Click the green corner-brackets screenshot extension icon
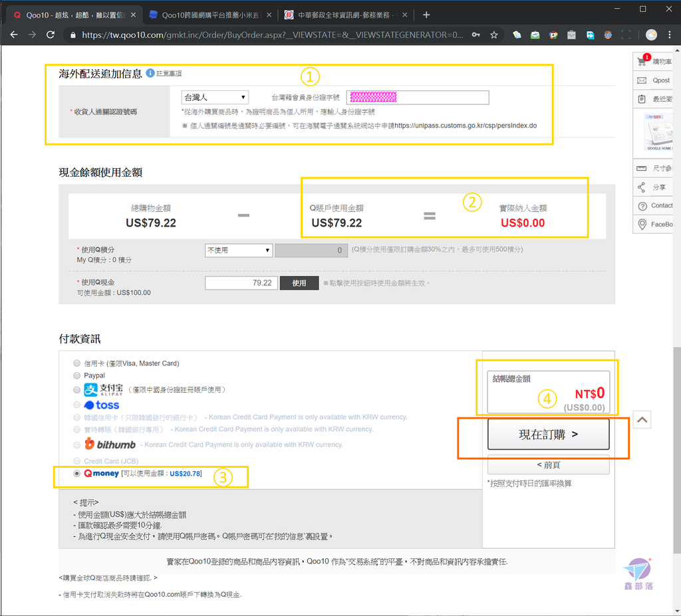Image resolution: width=681 pixels, height=616 pixels. (x=626, y=35)
